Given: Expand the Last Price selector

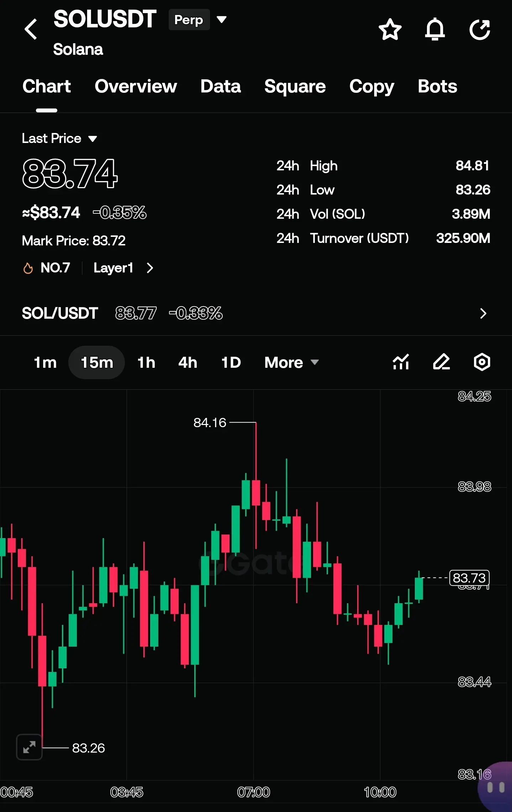Looking at the screenshot, I should pos(59,138).
